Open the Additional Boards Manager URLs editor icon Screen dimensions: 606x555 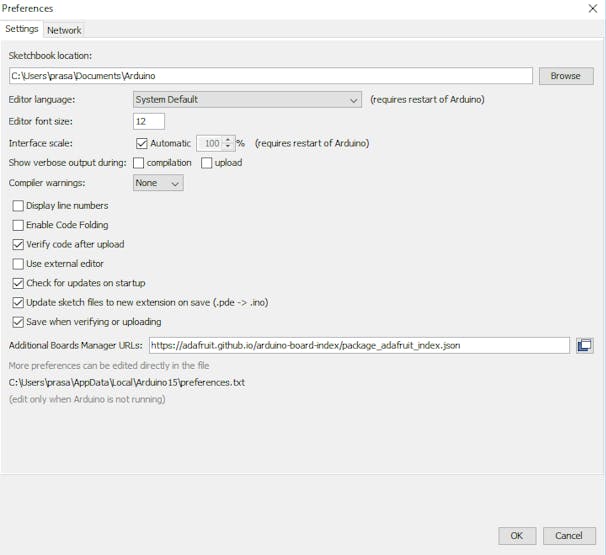coord(584,345)
